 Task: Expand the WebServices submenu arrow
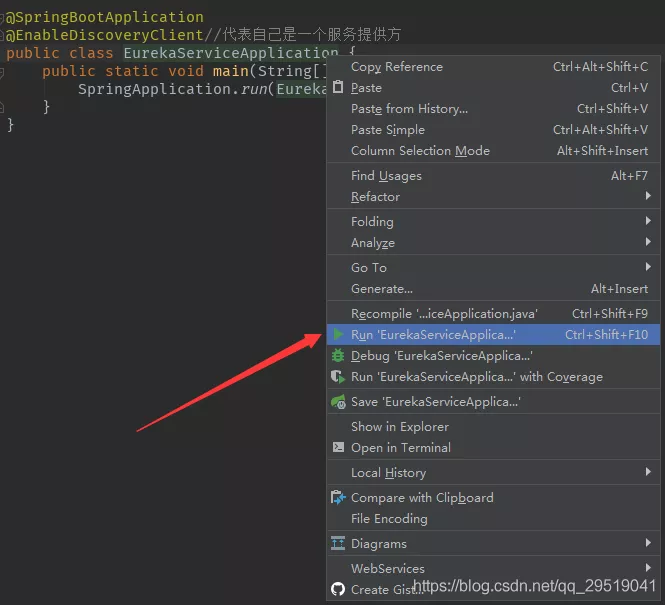648,567
